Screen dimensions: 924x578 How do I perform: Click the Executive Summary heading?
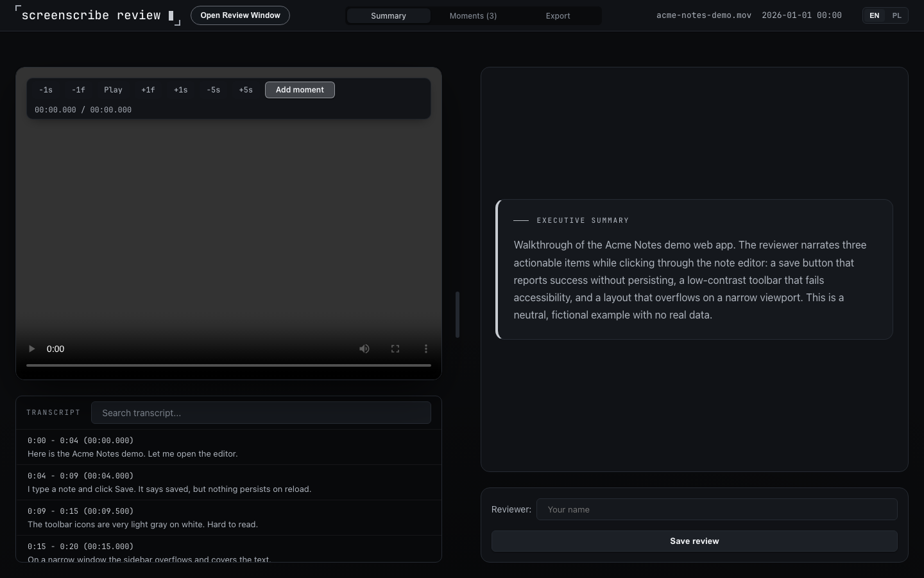pyautogui.click(x=583, y=220)
